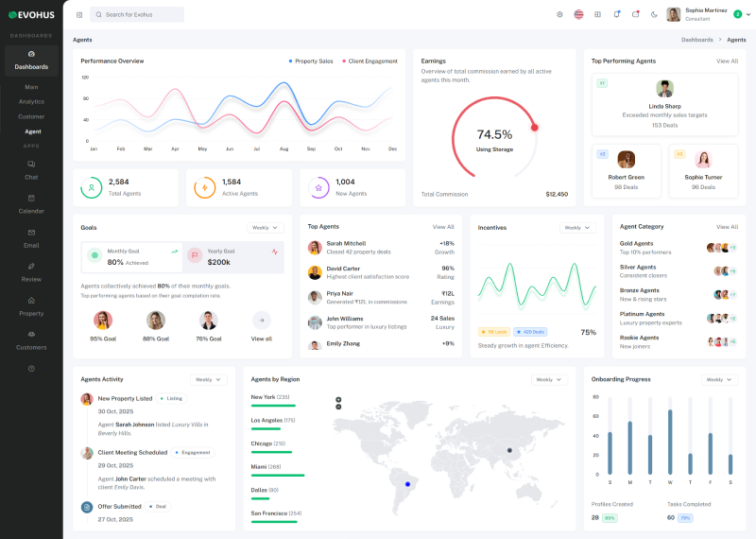Viewport: 756px width, 539px height.
Task: Open the Chat app in sidebar
Action: [31, 169]
